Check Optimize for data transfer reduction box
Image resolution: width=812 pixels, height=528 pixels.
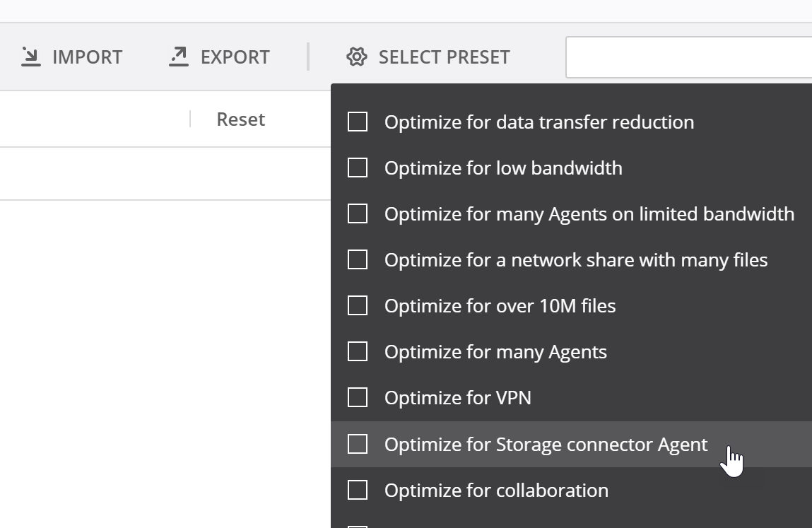tap(358, 122)
